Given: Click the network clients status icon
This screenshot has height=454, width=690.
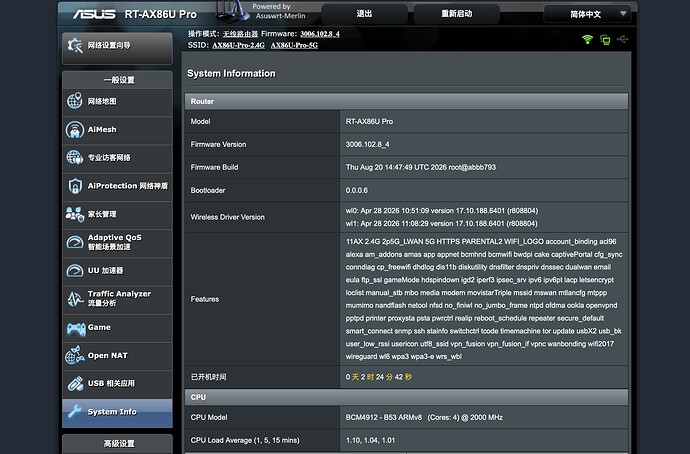Looking at the screenshot, I should coord(605,40).
